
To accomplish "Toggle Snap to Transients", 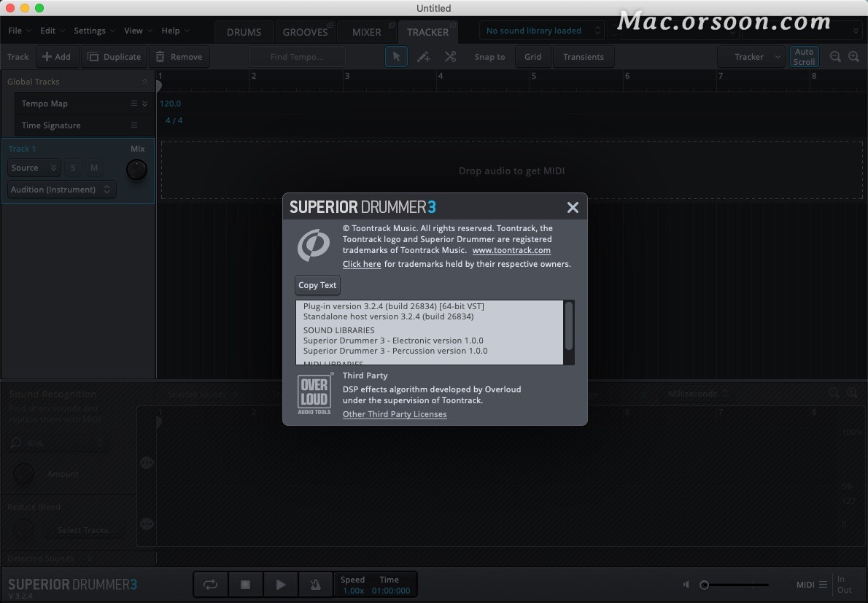I will pos(583,56).
